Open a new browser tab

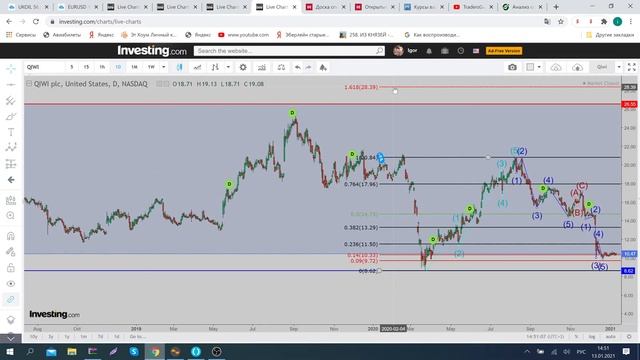click(x=556, y=7)
